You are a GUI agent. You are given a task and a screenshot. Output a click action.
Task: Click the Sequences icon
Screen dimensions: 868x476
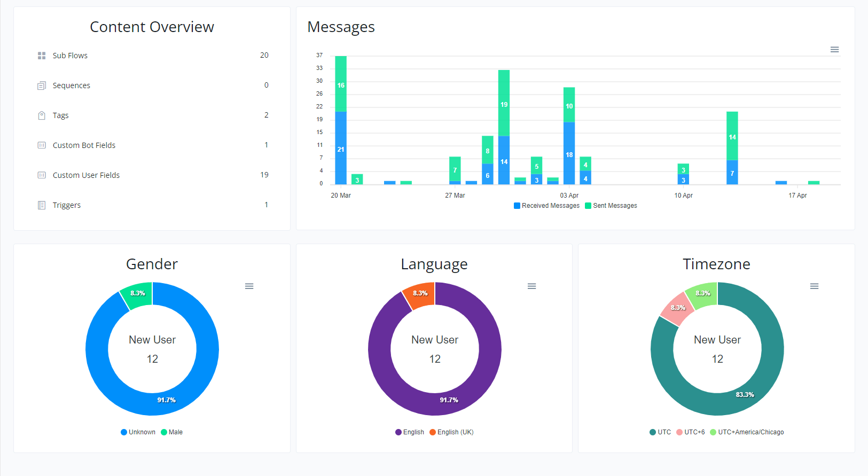tap(42, 85)
